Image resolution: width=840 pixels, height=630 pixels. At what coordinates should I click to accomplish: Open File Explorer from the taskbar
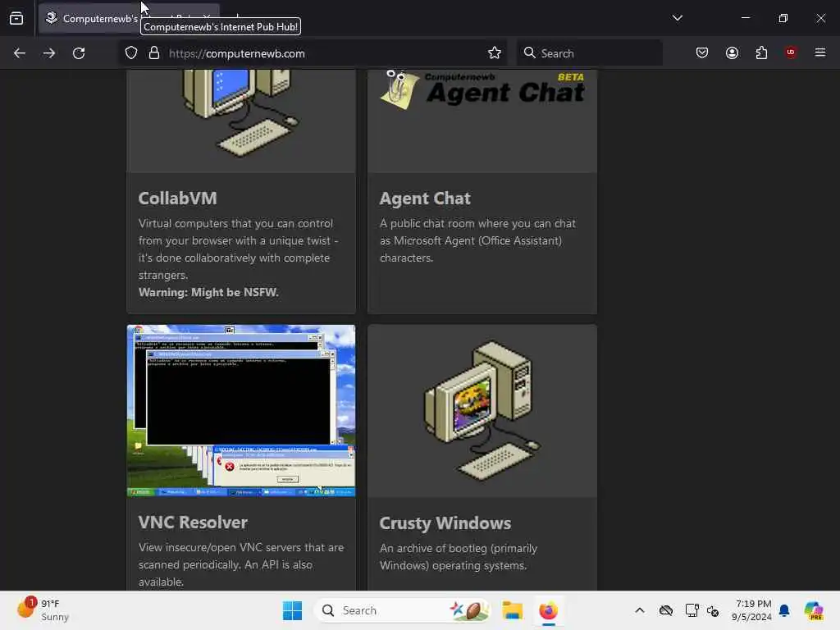512,610
